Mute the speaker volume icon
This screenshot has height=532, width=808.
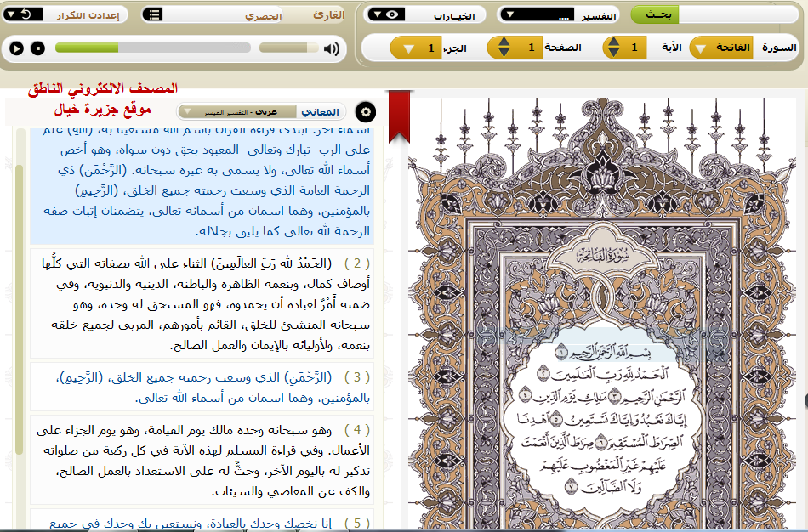click(331, 48)
